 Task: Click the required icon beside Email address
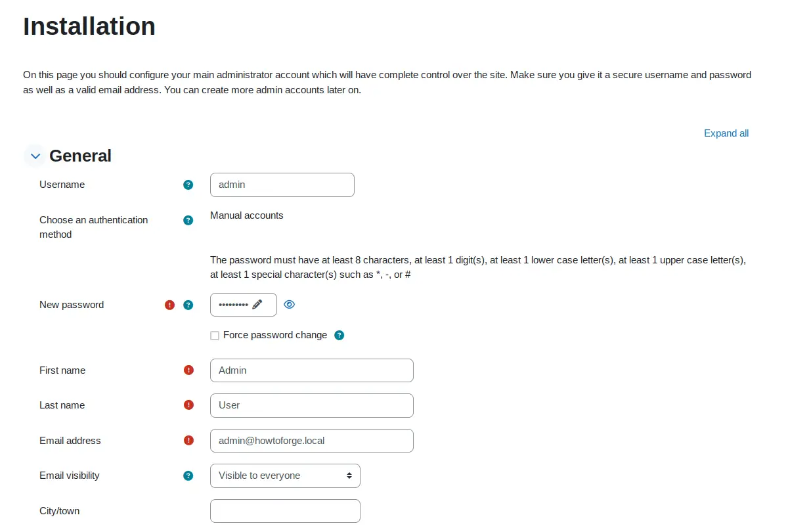click(189, 441)
